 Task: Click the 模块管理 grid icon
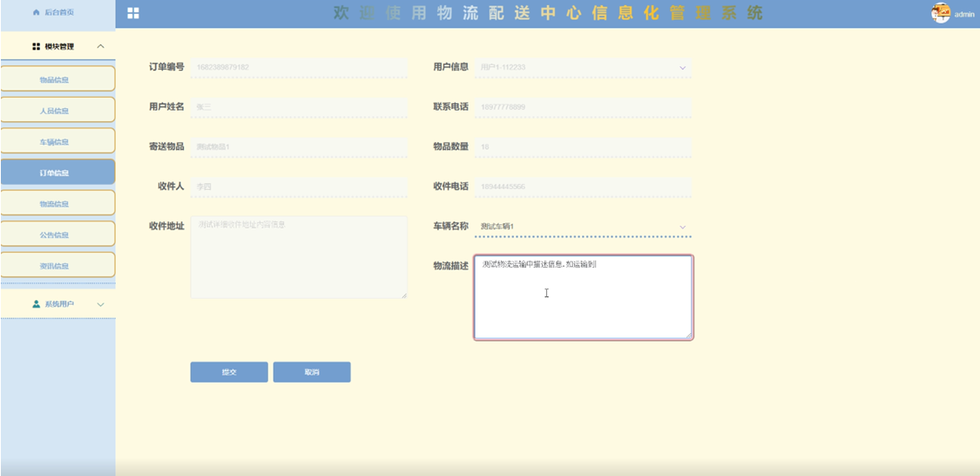point(37,46)
